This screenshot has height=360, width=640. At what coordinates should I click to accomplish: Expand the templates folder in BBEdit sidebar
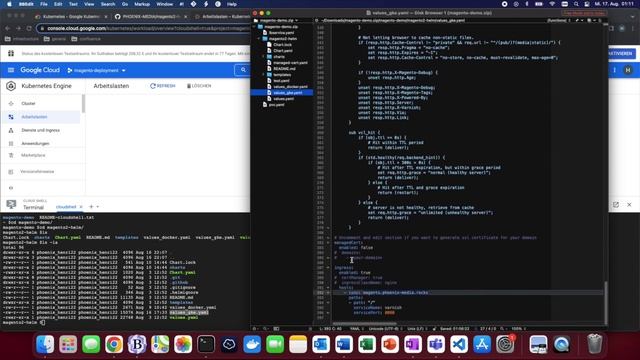click(264, 75)
